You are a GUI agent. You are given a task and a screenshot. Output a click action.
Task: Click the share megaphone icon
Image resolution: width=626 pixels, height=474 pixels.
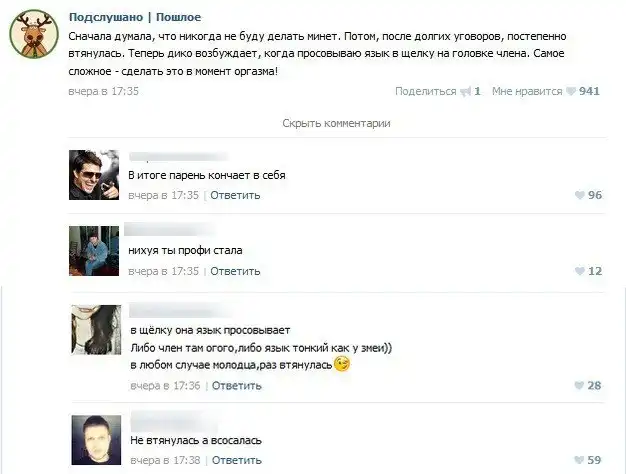(466, 92)
